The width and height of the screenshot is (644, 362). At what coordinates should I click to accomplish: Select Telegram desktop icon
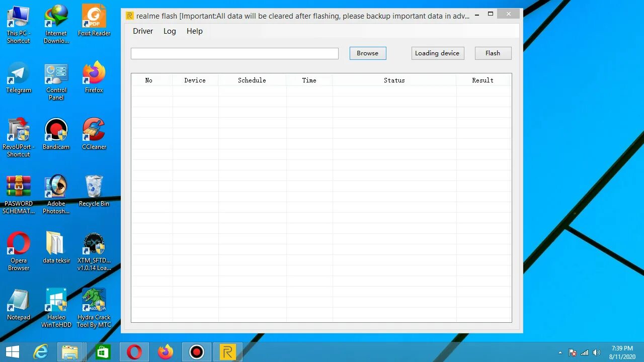pyautogui.click(x=19, y=77)
